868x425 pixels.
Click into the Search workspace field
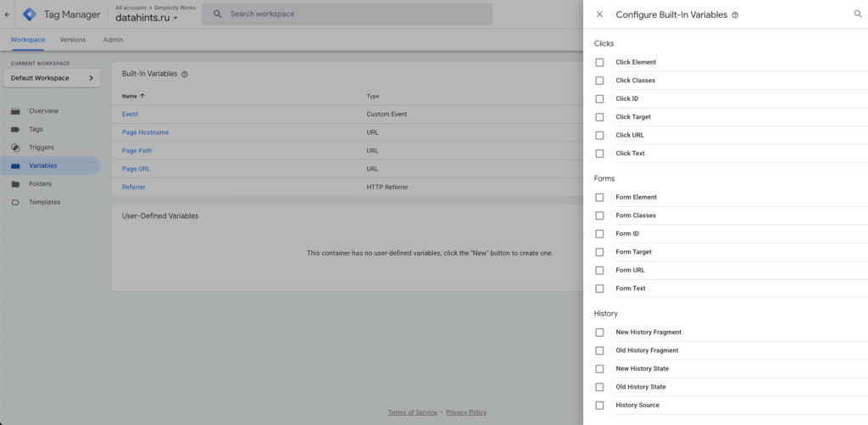click(x=347, y=14)
